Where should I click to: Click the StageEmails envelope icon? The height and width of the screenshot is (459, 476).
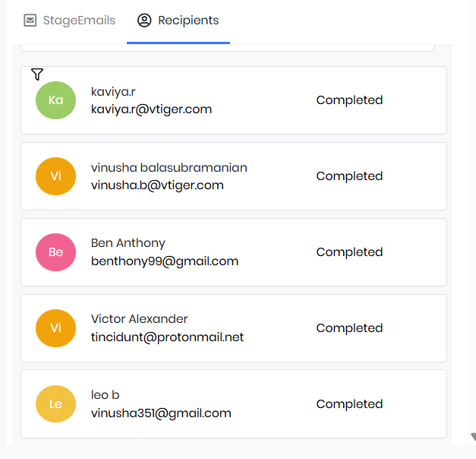click(30, 21)
